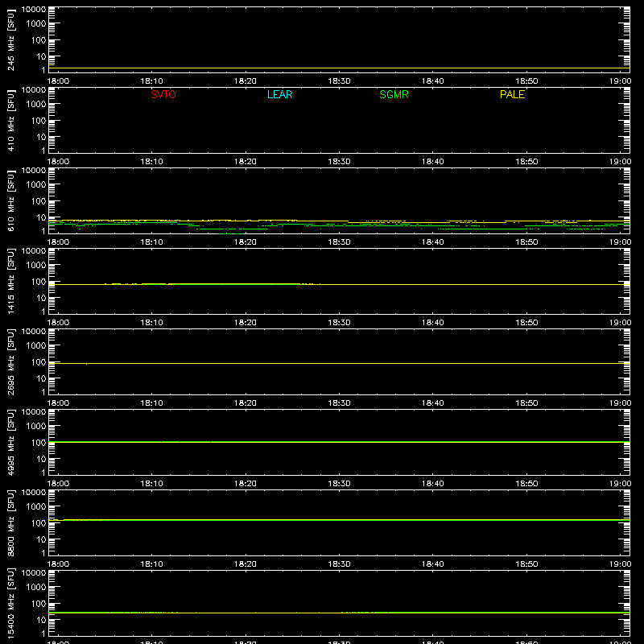
Task: Click the 18:50 time label below 2695 MHz panel
Action: tap(526, 403)
